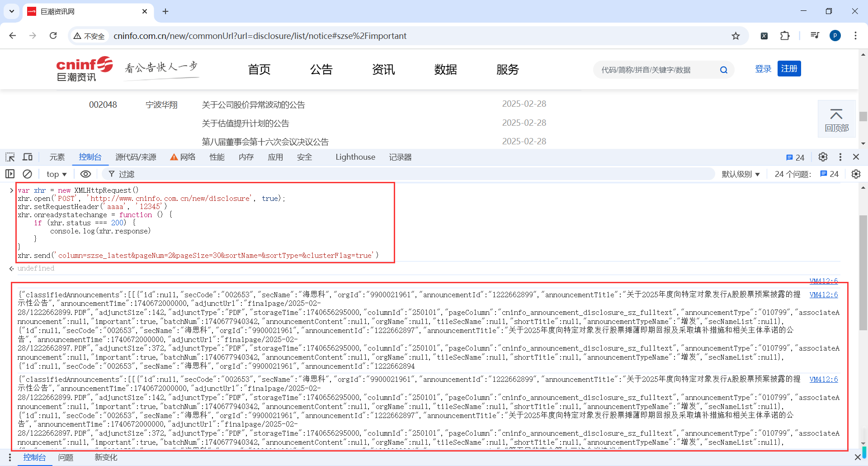868x466 pixels.
Task: Open the 公告 menu item
Action: pyautogui.click(x=321, y=70)
